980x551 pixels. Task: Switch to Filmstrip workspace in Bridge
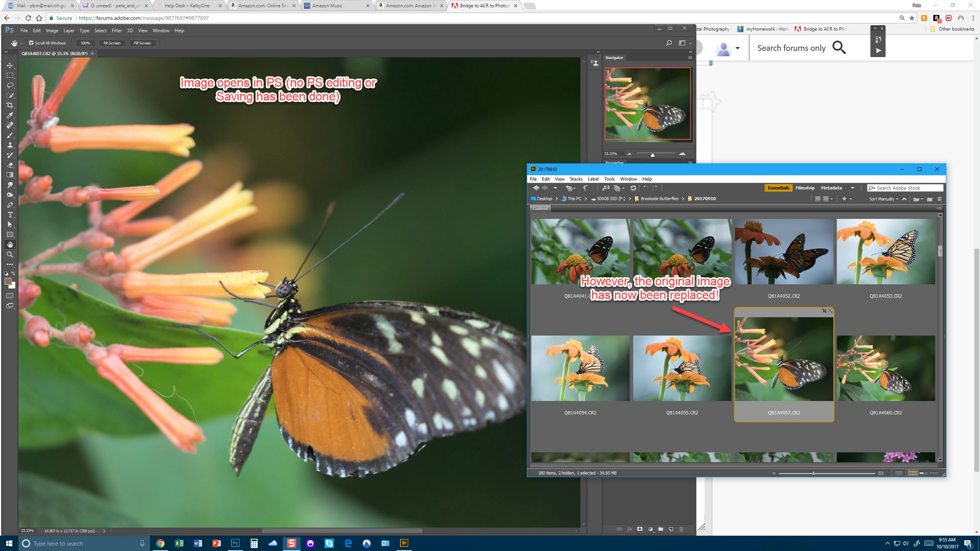click(x=805, y=188)
